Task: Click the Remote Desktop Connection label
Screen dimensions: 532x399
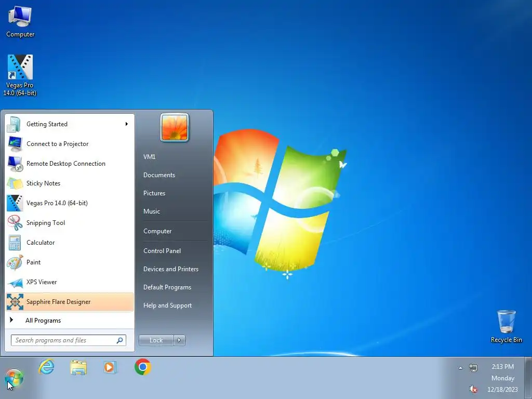Action: [x=66, y=164]
